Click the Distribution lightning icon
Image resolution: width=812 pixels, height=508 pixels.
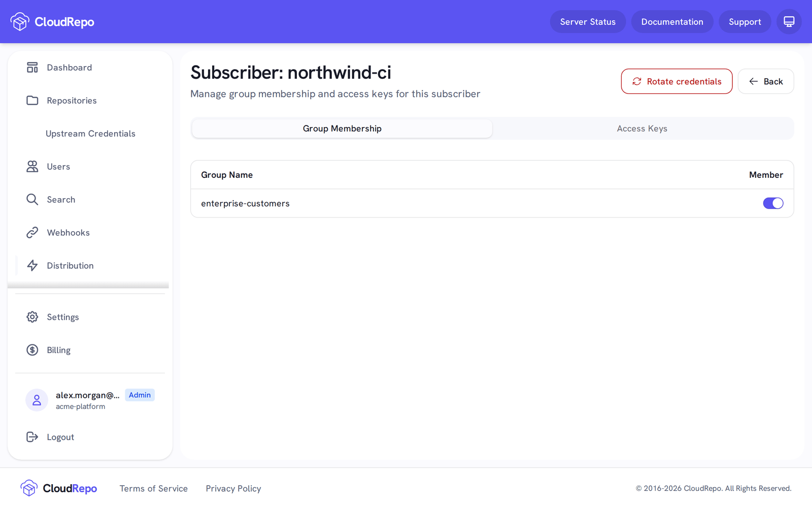tap(32, 266)
